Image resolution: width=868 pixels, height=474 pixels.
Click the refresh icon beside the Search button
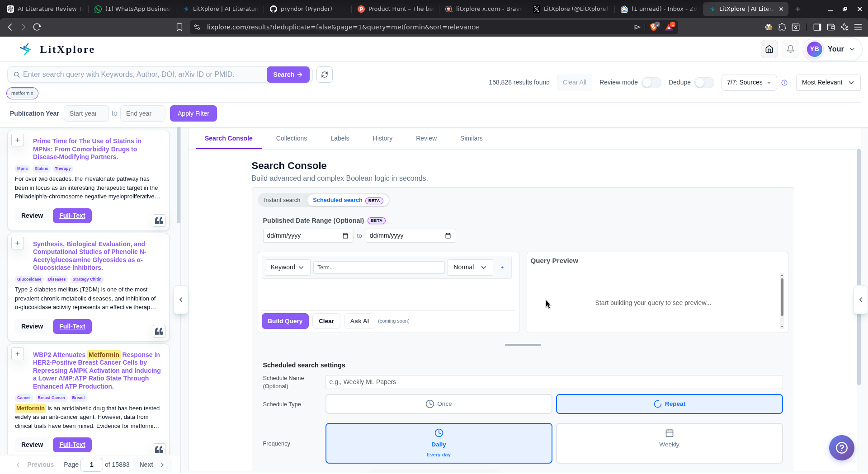(x=324, y=74)
